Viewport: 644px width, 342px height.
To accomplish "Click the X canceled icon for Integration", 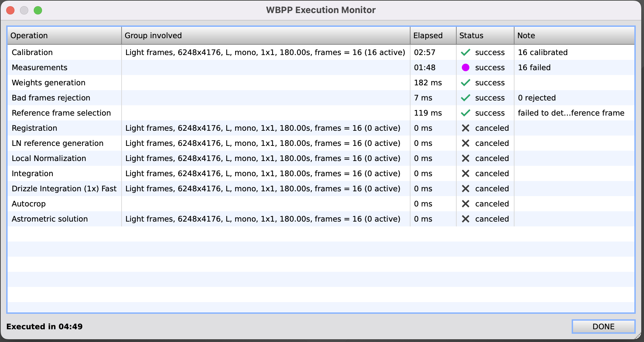I will pyautogui.click(x=465, y=173).
